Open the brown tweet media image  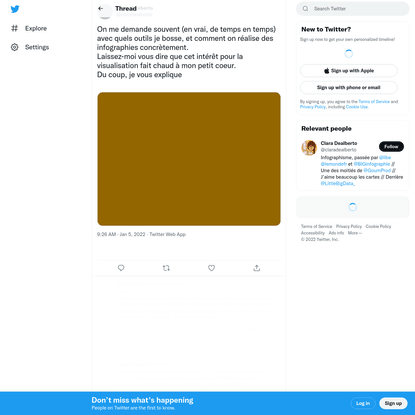pos(189,159)
